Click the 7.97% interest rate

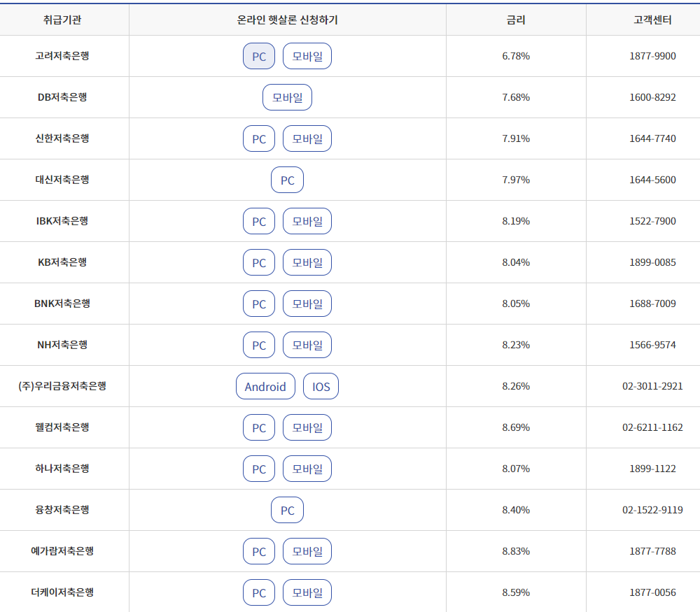coord(516,180)
